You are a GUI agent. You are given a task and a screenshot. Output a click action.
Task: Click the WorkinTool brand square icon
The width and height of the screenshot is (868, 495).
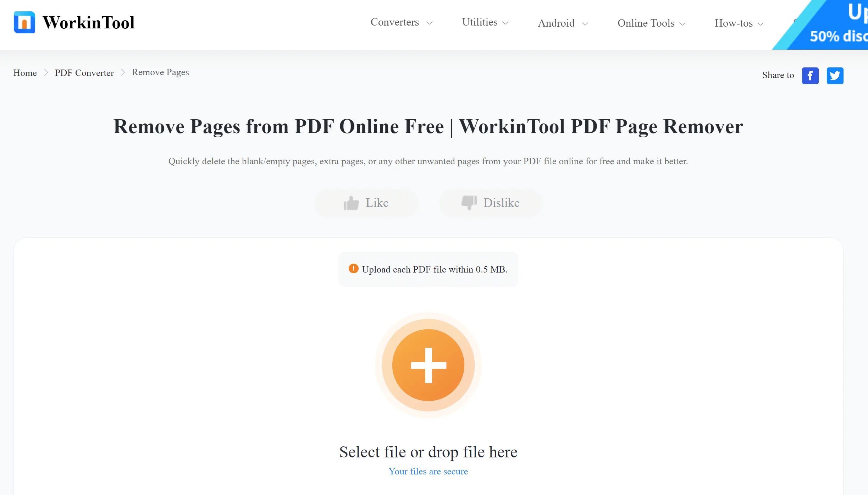tap(24, 22)
